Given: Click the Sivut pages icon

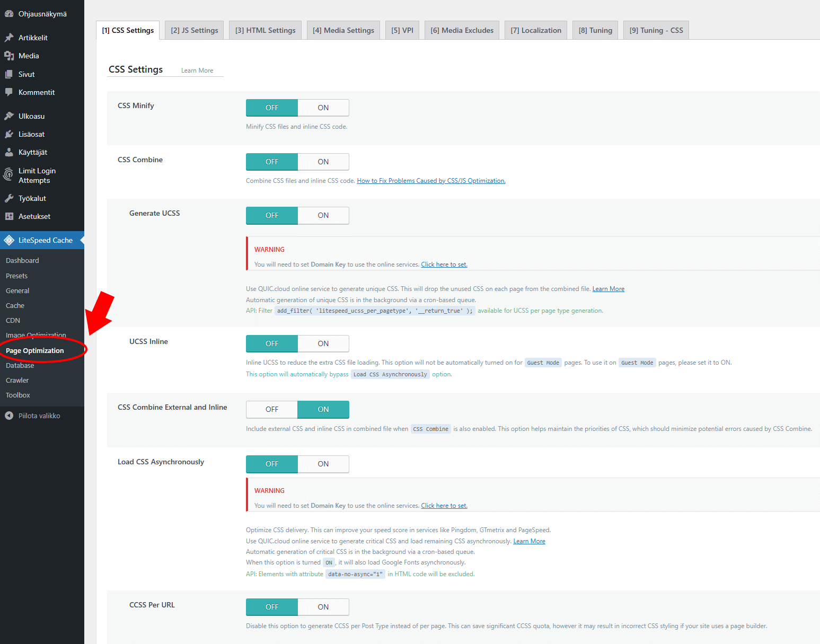Looking at the screenshot, I should (x=9, y=74).
